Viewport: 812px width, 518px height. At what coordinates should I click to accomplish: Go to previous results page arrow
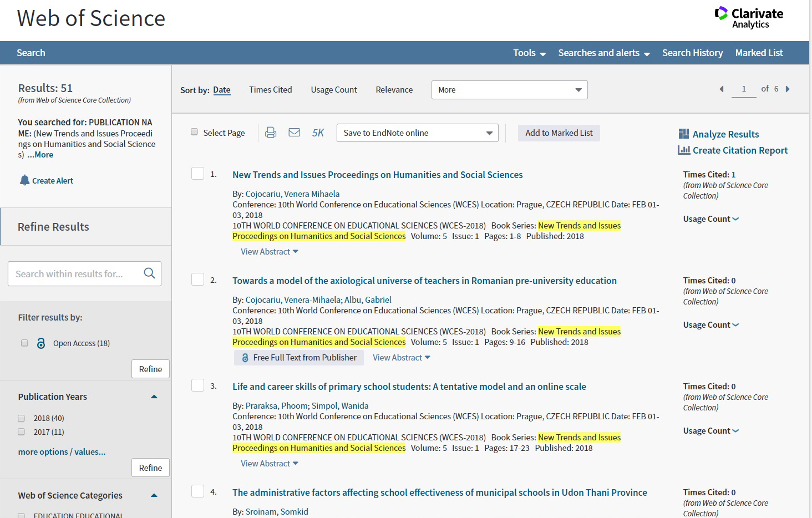point(722,89)
